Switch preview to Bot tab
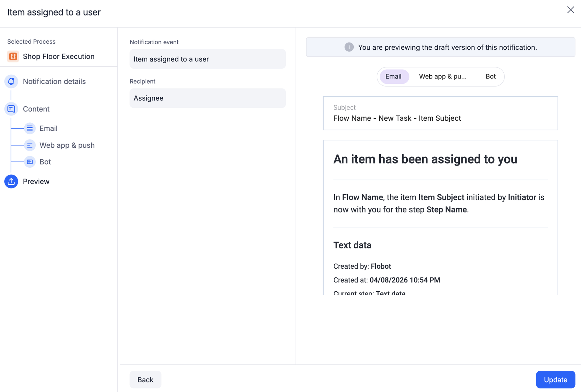581x392 pixels. coord(490,76)
